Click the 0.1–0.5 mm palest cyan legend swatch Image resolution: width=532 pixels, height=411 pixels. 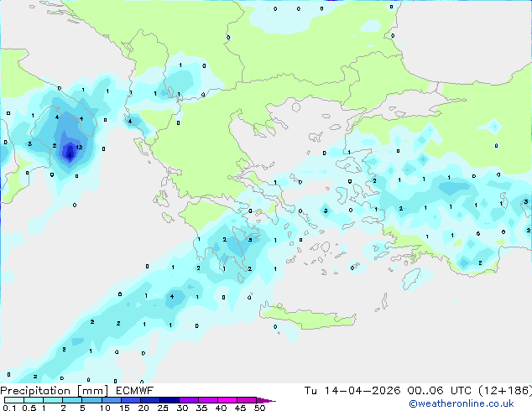tap(14, 400)
